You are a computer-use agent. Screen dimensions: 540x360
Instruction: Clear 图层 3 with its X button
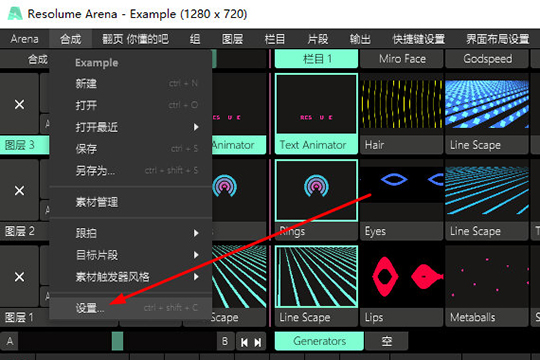19,104
